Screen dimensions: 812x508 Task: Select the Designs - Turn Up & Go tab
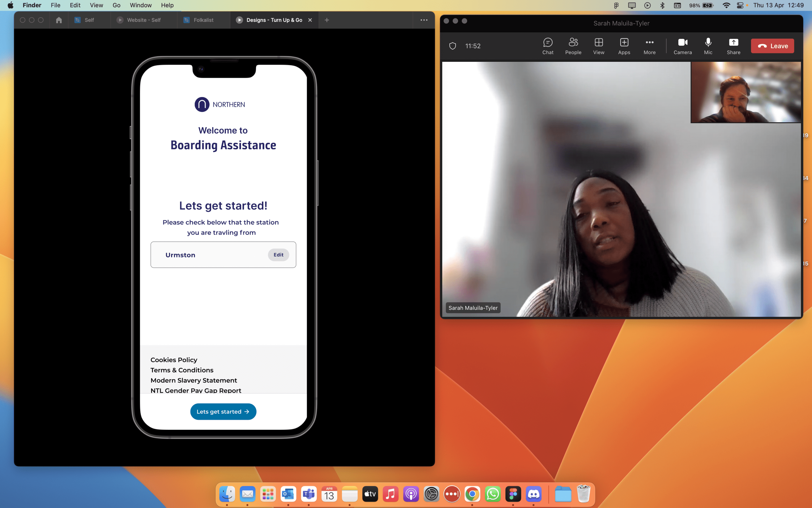tap(274, 20)
